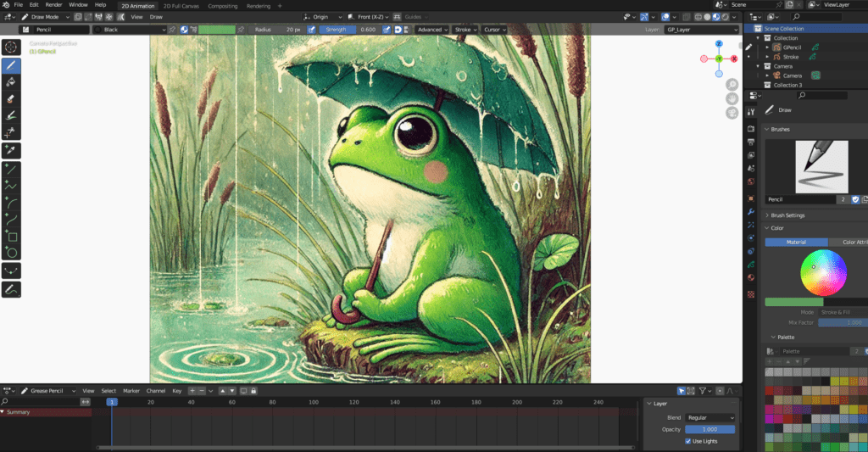Toggle strength pen pressure button
This screenshot has width=868, height=452.
tap(386, 30)
